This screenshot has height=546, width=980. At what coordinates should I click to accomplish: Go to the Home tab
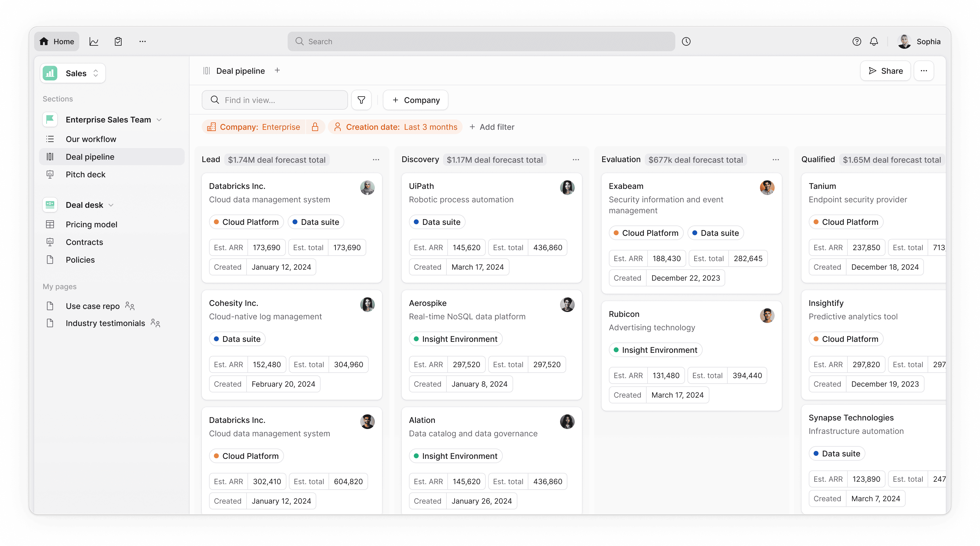click(x=57, y=41)
